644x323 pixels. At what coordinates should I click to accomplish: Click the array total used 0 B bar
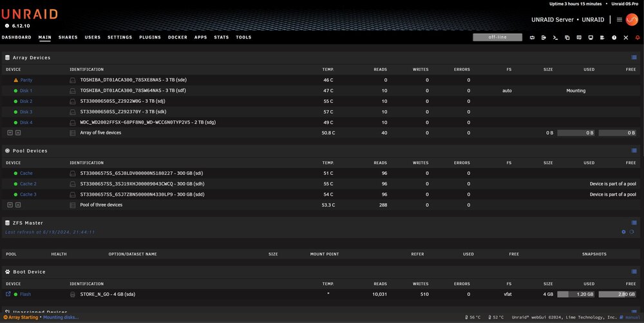point(576,133)
